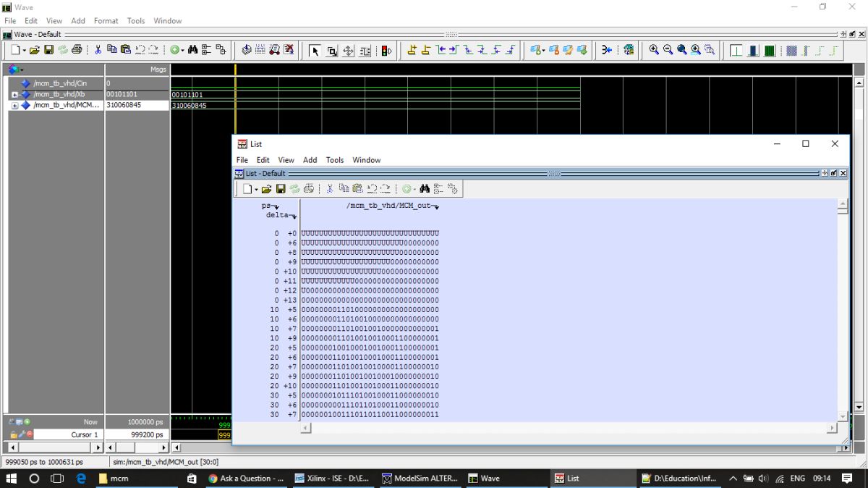Open Edit menu in Wave window
The width and height of the screenshot is (868, 488).
[31, 21]
